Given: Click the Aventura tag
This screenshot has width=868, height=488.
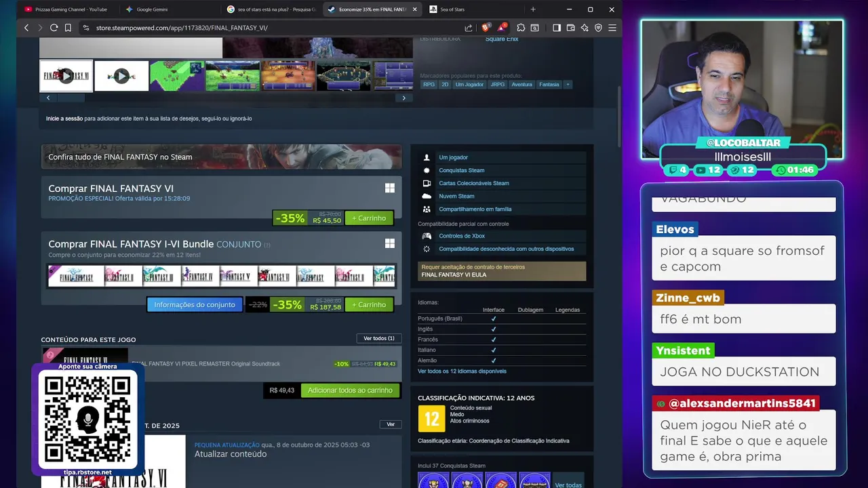Looking at the screenshot, I should [521, 85].
